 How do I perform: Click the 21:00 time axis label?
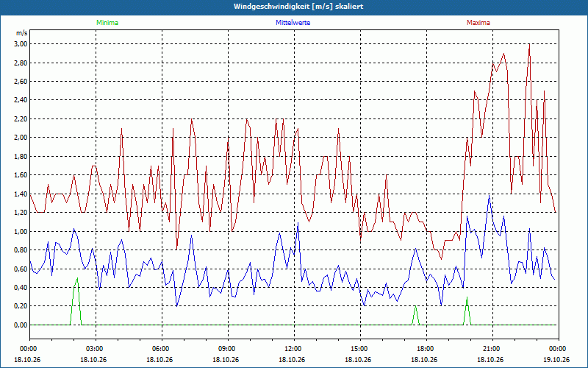[492, 349]
